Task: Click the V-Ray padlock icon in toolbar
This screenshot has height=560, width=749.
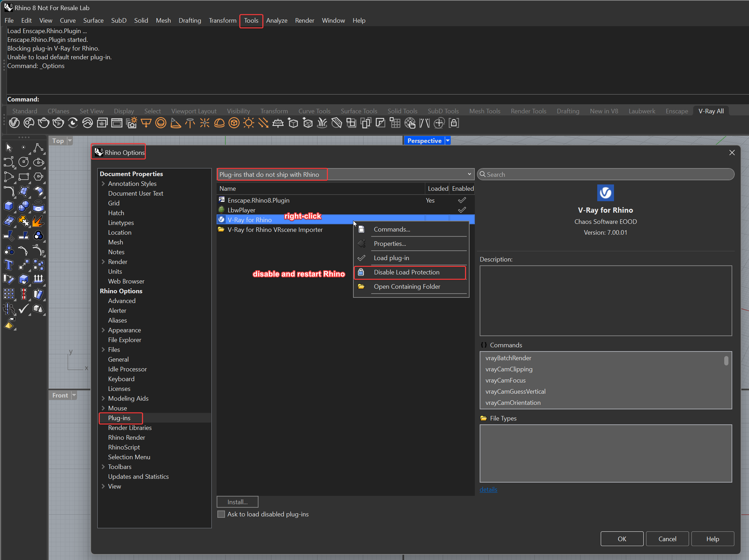Action: pyautogui.click(x=454, y=123)
